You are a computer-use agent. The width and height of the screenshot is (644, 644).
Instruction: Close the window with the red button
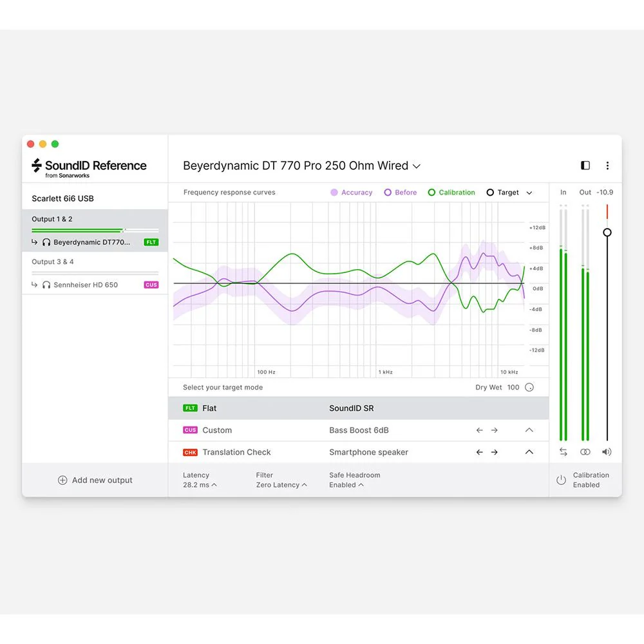30,144
